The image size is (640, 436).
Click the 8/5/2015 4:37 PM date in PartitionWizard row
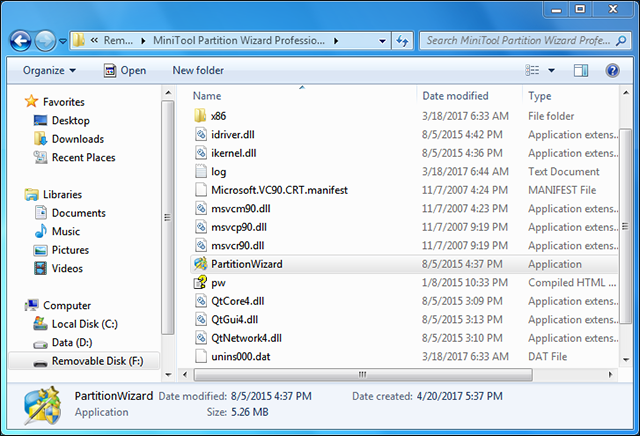(x=462, y=264)
